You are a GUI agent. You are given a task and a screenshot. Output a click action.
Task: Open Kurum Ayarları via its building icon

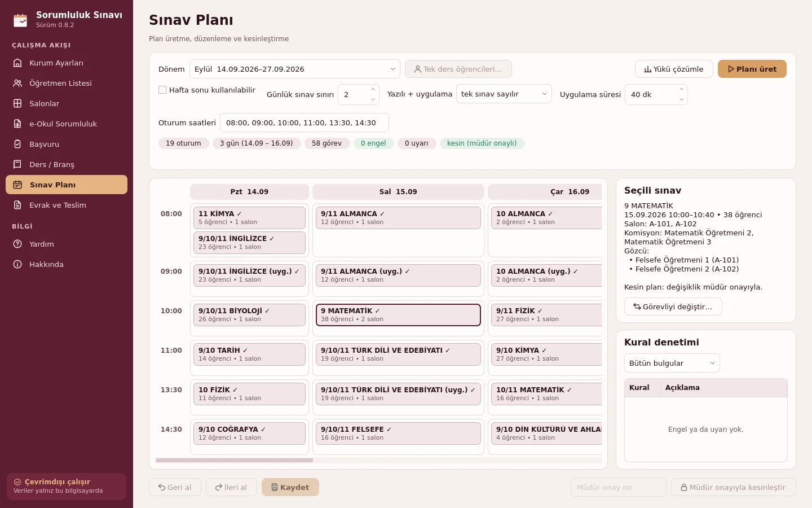[x=17, y=63]
